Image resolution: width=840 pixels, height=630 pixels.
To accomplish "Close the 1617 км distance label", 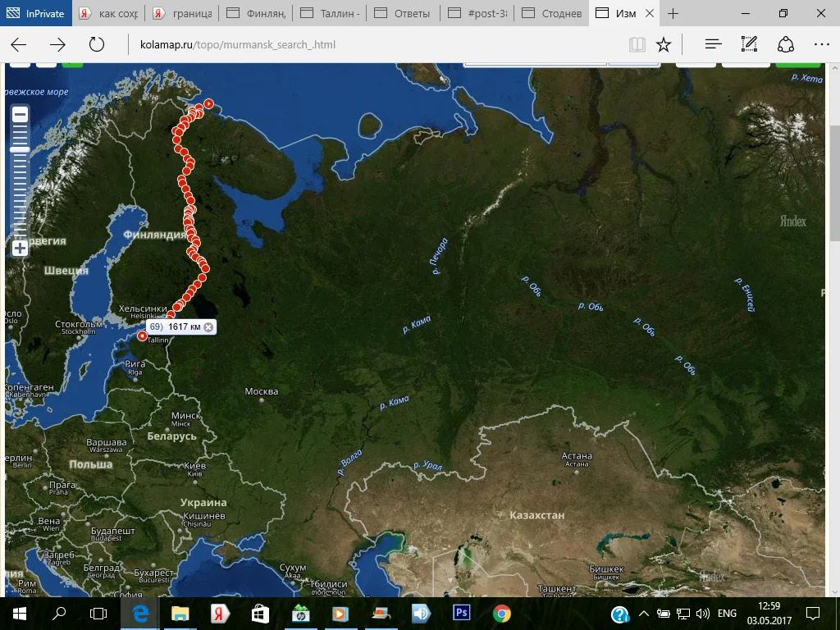I will (x=208, y=326).
